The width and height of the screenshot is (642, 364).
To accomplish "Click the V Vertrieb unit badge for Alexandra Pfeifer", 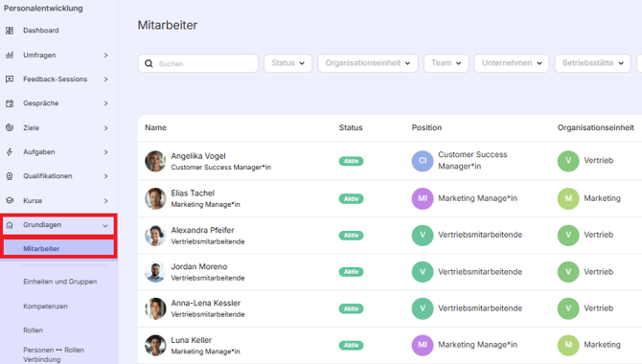I will click(568, 235).
